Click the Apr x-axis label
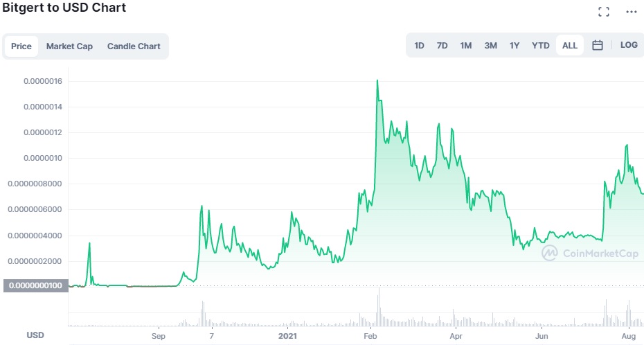 tap(456, 336)
